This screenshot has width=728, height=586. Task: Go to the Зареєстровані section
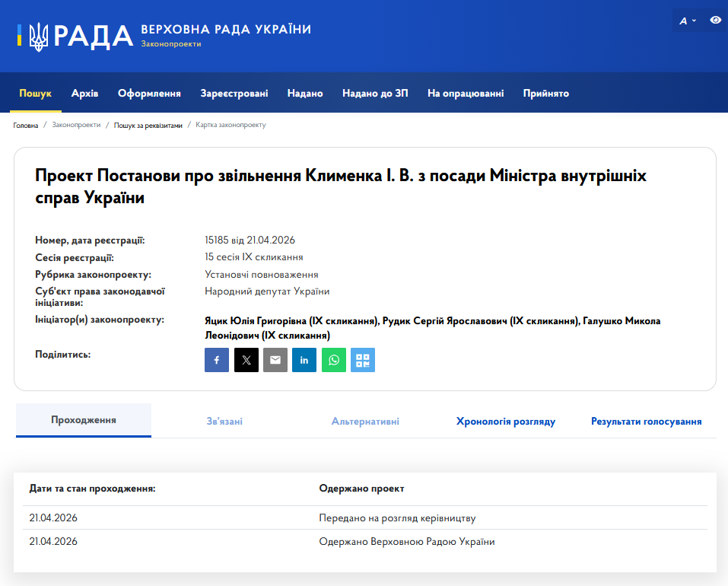click(x=234, y=94)
